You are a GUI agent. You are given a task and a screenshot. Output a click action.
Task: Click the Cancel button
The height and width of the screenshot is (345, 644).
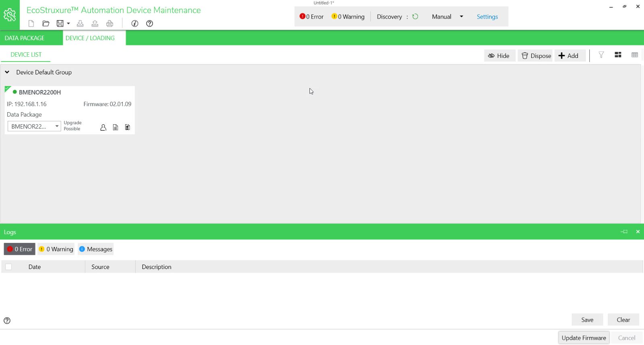tap(627, 338)
